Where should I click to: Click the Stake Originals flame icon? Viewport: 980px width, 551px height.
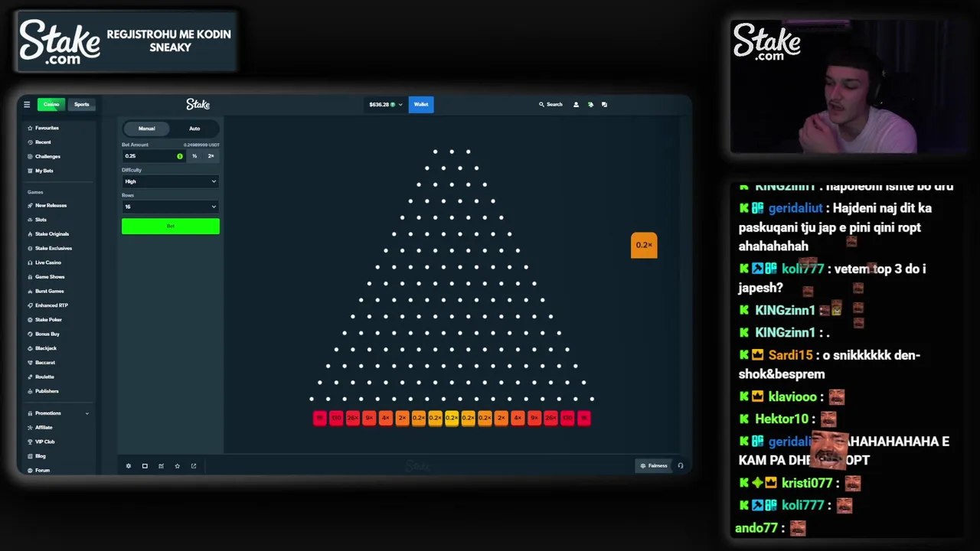tap(30, 234)
